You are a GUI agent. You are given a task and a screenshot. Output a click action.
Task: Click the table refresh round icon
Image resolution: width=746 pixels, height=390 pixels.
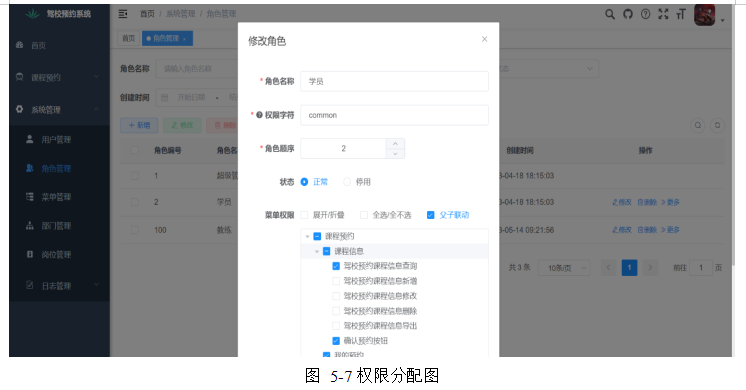pos(717,125)
